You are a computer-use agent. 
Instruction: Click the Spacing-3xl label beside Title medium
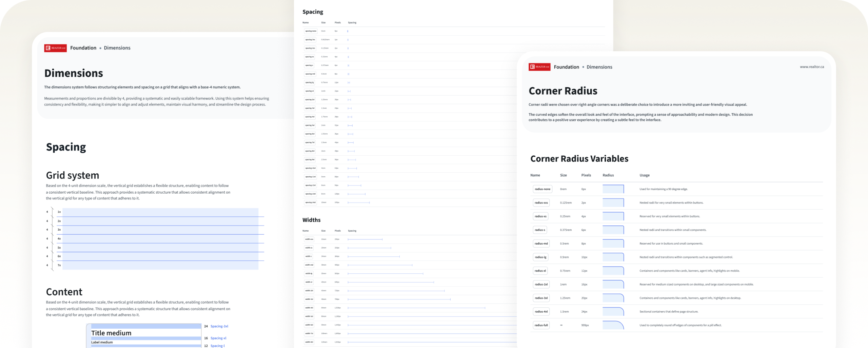(219, 326)
